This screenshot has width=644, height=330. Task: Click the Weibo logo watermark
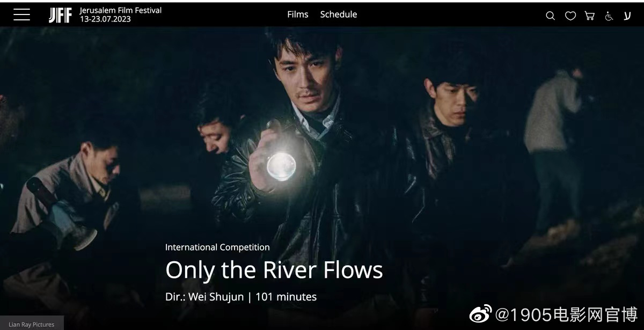pos(480,314)
